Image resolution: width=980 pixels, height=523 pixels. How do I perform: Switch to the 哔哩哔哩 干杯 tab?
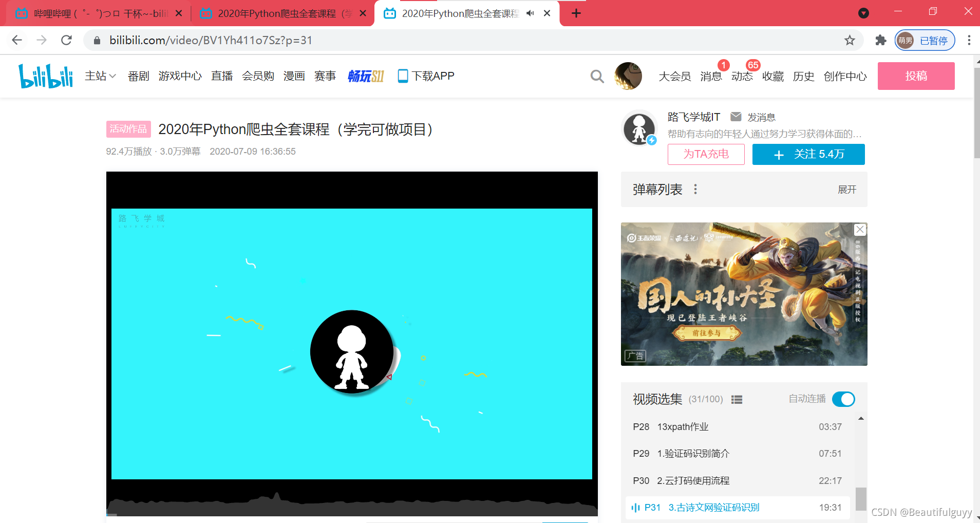tap(92, 13)
